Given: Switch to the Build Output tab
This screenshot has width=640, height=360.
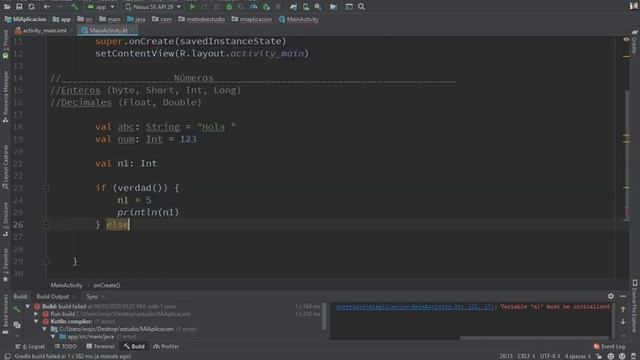Looking at the screenshot, I should tap(53, 296).
